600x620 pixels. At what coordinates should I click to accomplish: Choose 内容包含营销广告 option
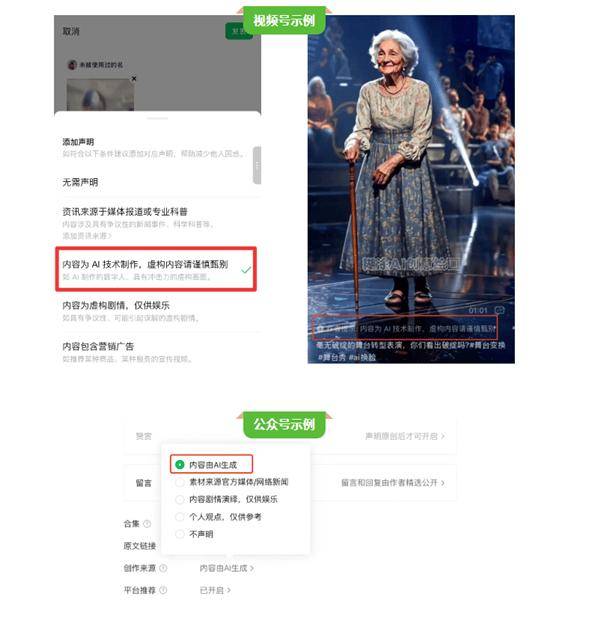coord(98,347)
